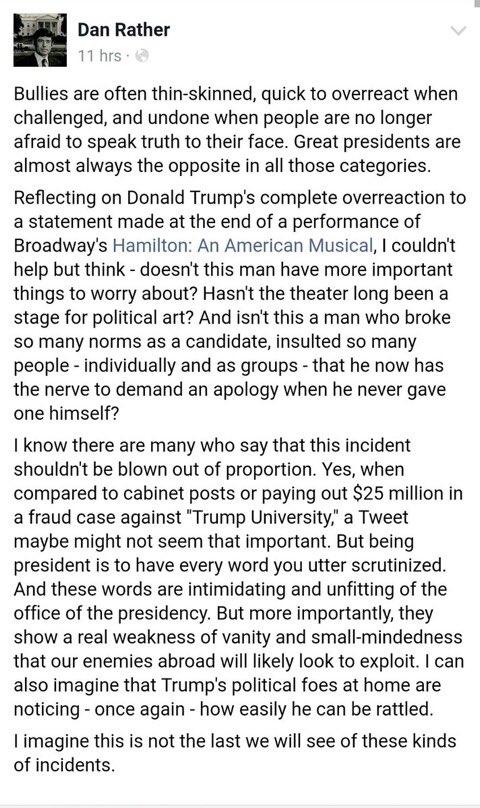The image size is (480, 808).
Task: Click the word "Broadway's" before the link
Action: (x=61, y=246)
